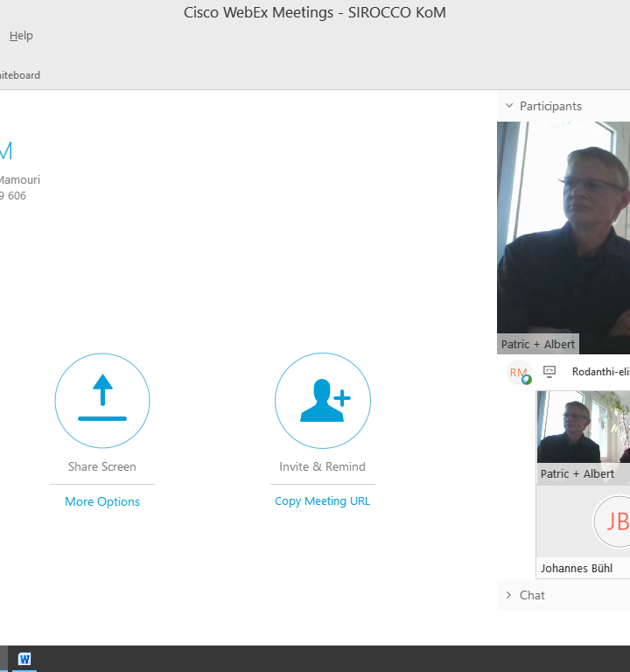The height and width of the screenshot is (672, 630).
Task: Click the Participants panel title
Action: [550, 106]
